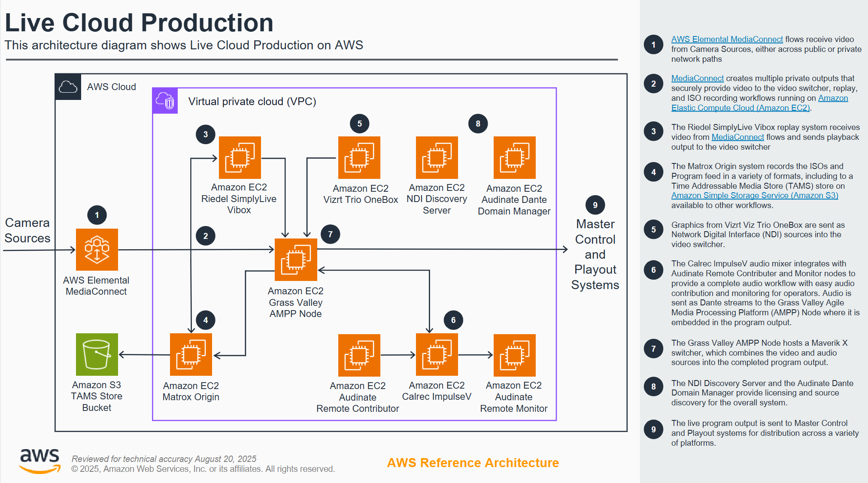
Task: Click the Audinate Dante Domain Manager icon
Action: pyautogui.click(x=514, y=157)
